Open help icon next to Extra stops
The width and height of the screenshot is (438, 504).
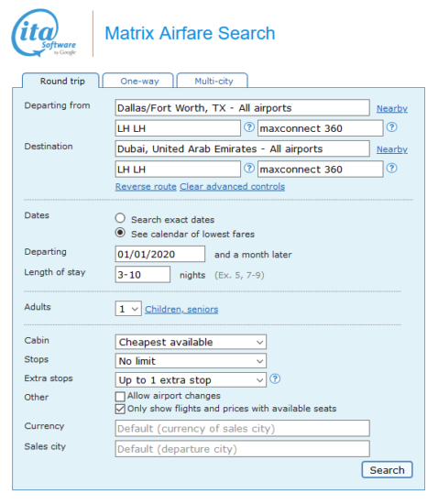275,379
